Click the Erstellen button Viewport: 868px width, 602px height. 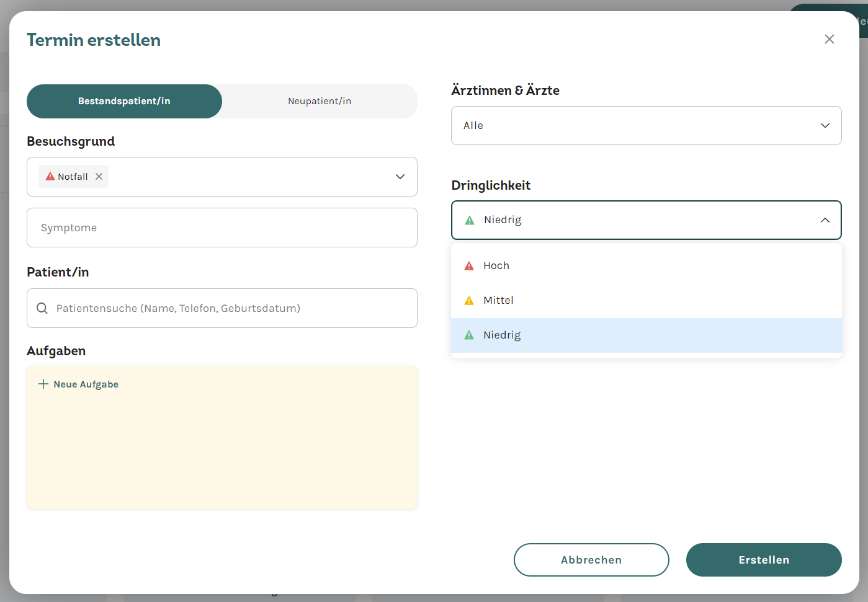[764, 560]
